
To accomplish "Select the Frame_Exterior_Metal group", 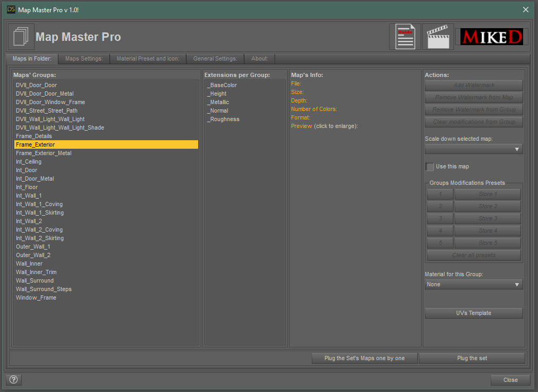I will [x=106, y=153].
